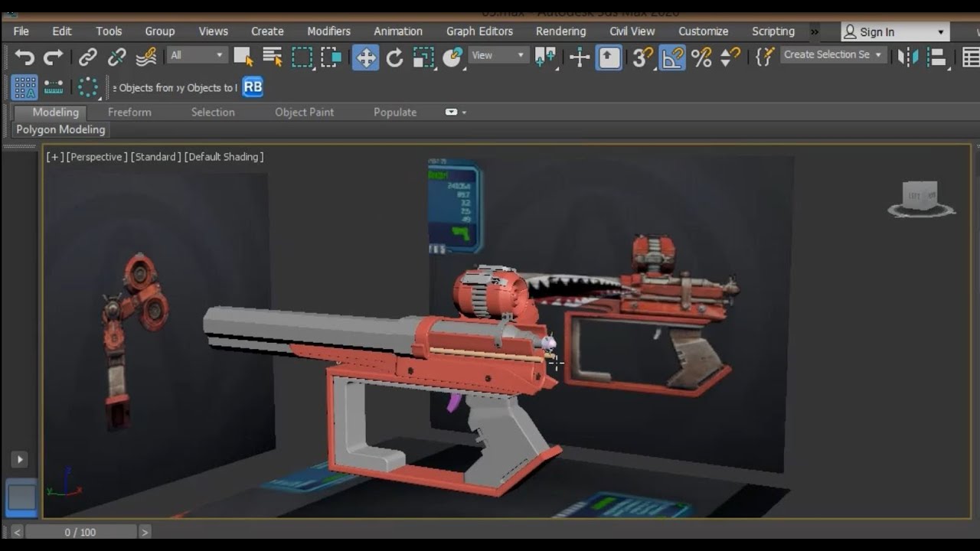The width and height of the screenshot is (980, 551).
Task: Click the Spacing tool ruler icon
Action: point(54,87)
